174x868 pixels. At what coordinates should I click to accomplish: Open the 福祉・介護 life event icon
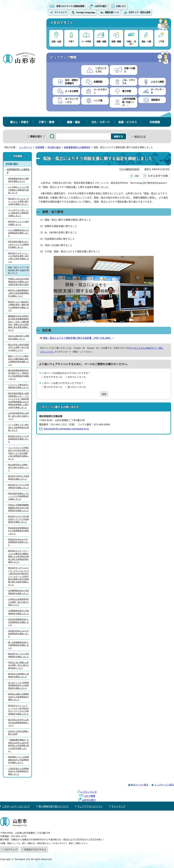146,38
